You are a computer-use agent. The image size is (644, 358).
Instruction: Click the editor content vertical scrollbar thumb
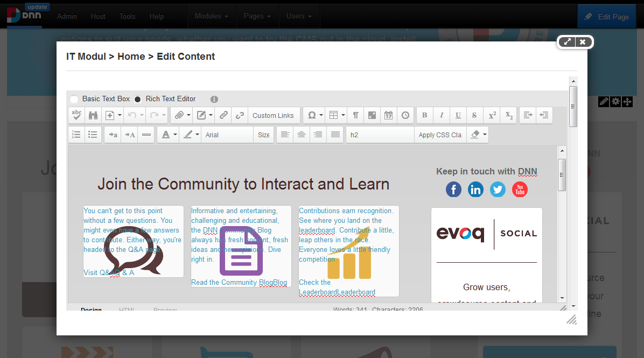tap(562, 175)
